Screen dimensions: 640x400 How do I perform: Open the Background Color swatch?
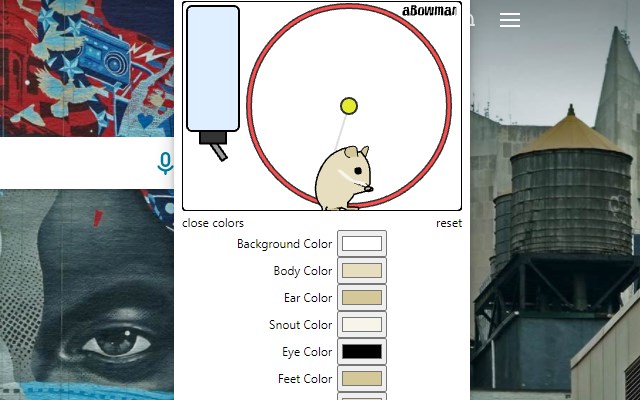(362, 244)
